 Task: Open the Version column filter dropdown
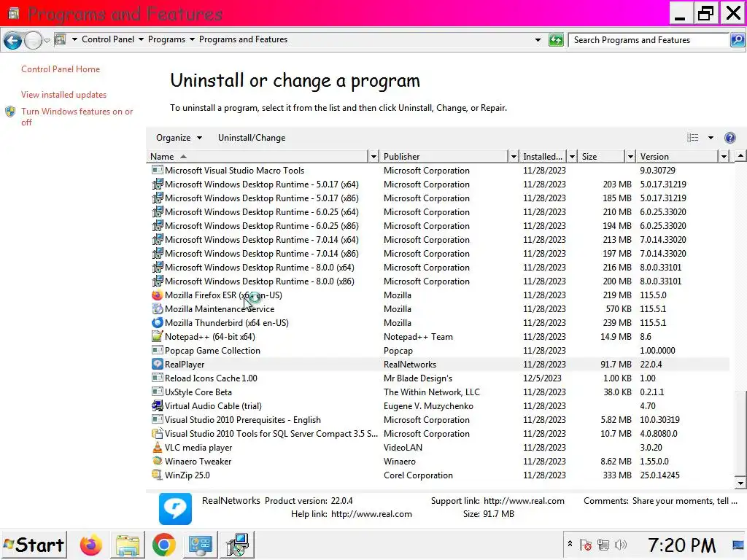(724, 157)
